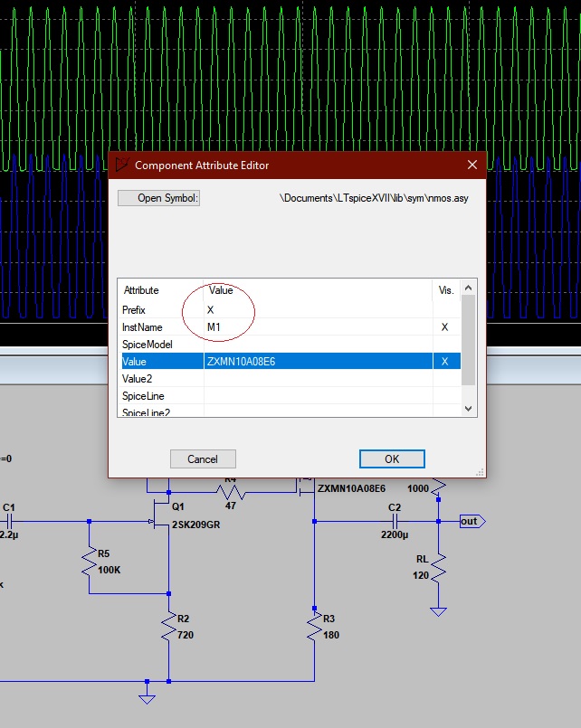Click the LTspice icon in dialog title
581x728 pixels.
click(x=121, y=165)
